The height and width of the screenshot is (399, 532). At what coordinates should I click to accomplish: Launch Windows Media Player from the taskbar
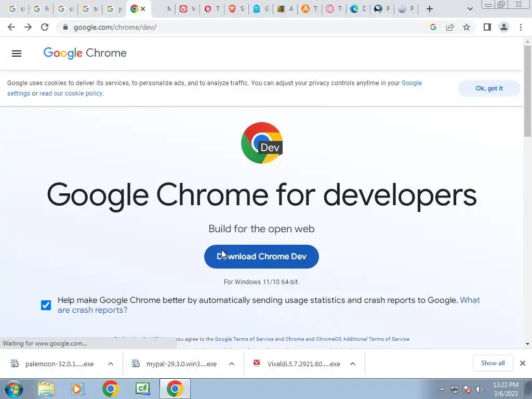tap(78, 389)
